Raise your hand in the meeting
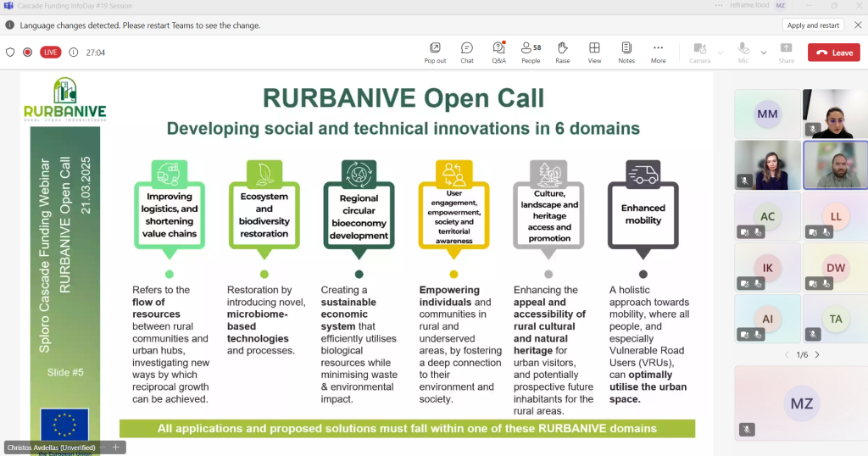 point(562,53)
